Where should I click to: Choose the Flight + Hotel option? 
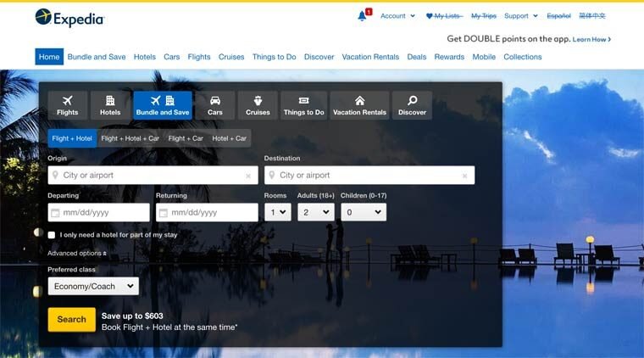coord(72,138)
